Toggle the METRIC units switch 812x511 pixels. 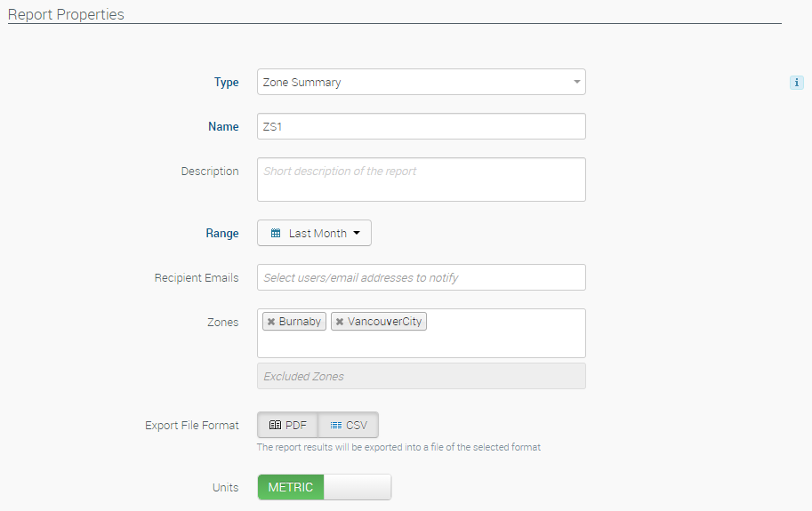324,487
